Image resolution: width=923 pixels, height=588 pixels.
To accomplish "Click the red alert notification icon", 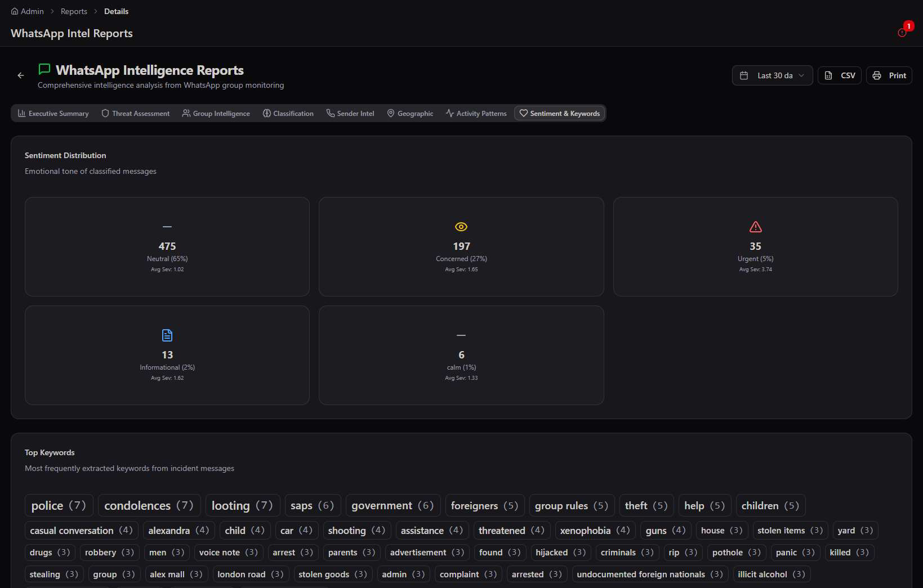I will (902, 33).
